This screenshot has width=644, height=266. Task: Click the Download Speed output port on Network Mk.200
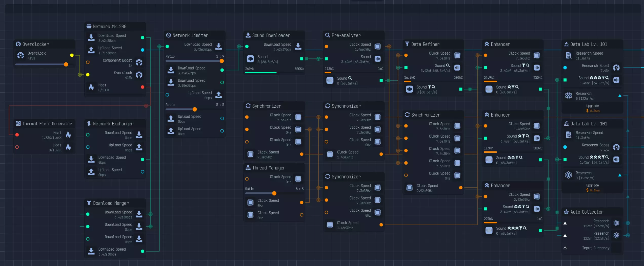tap(143, 38)
